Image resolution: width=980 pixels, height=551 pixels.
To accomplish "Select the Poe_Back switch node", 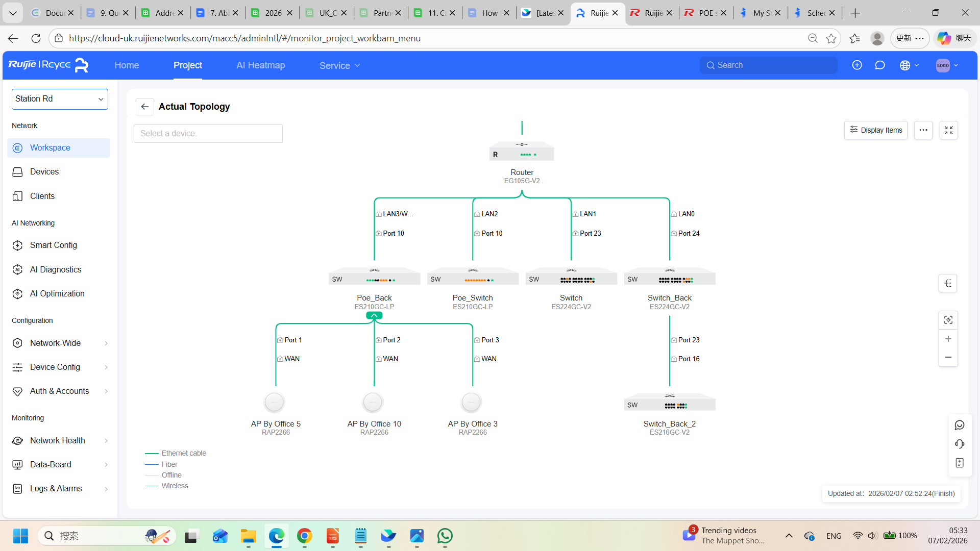I will [x=374, y=277].
